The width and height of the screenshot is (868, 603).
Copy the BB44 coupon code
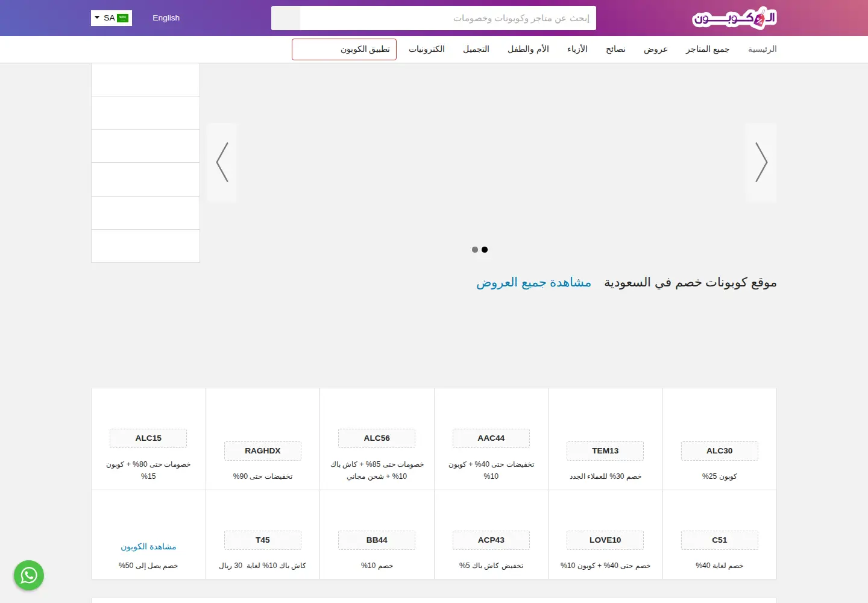[x=377, y=540]
